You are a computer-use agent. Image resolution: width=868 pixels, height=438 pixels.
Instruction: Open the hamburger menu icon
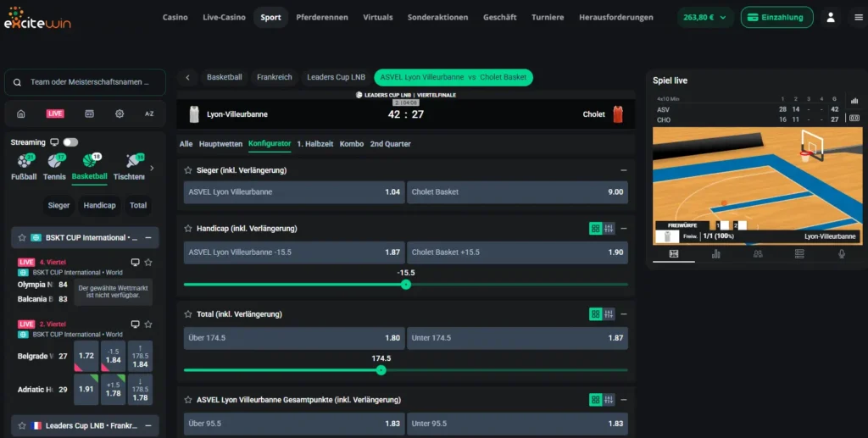click(x=858, y=17)
